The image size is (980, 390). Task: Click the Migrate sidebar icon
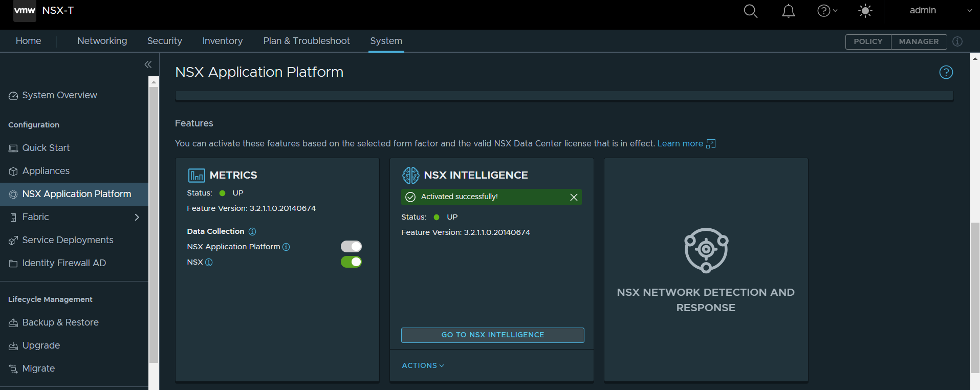click(13, 369)
